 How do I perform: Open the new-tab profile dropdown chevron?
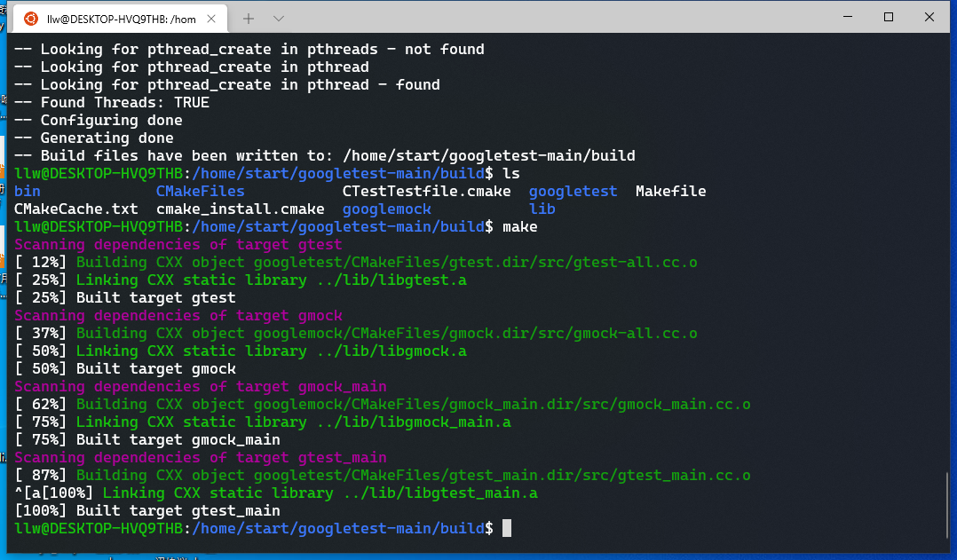(279, 19)
